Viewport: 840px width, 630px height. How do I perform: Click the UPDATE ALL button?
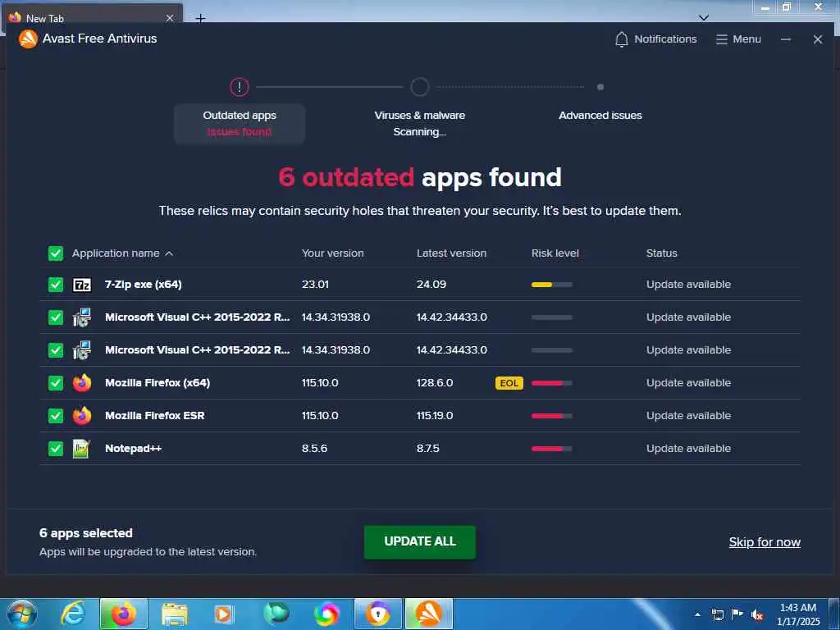pyautogui.click(x=419, y=541)
